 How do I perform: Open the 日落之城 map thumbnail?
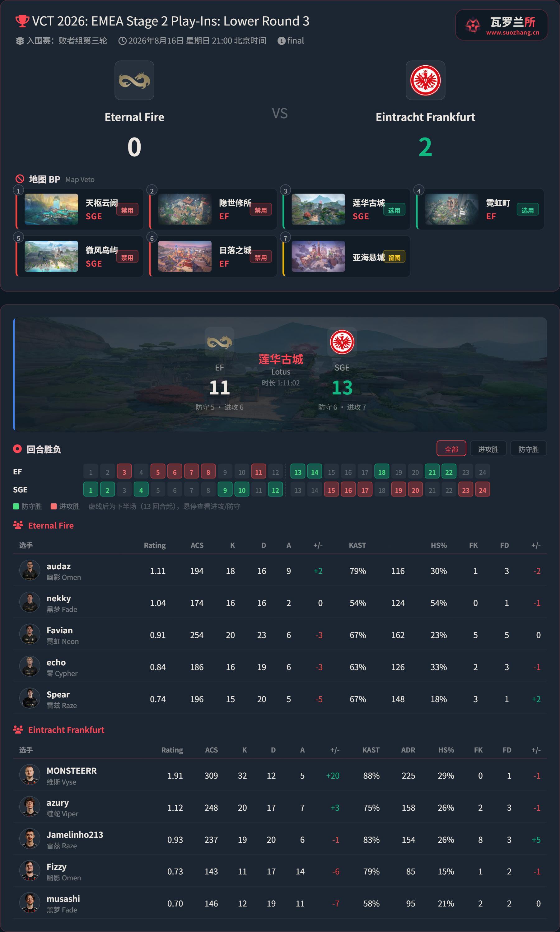pyautogui.click(x=184, y=256)
